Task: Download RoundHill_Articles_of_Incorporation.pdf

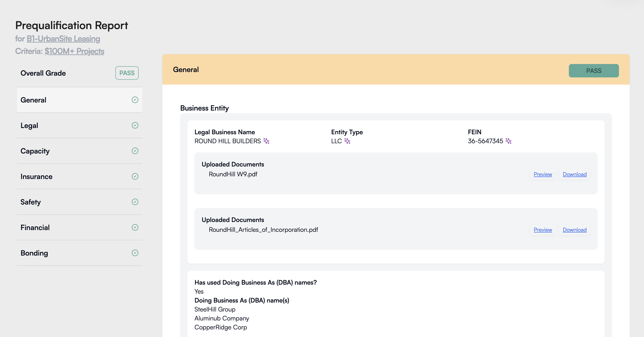Action: 574,230
